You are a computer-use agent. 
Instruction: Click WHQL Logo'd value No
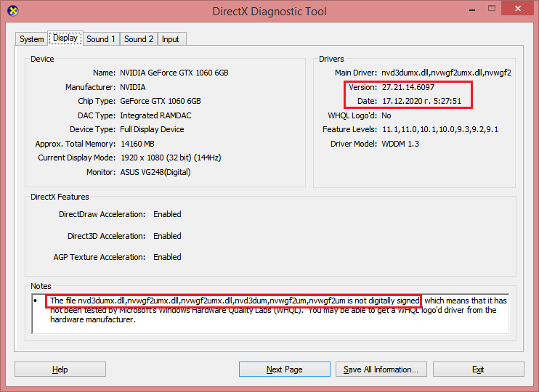pos(386,115)
